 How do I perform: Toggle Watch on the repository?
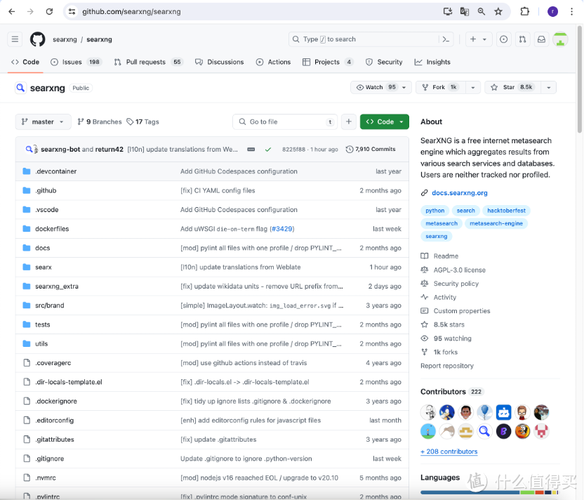(381, 87)
